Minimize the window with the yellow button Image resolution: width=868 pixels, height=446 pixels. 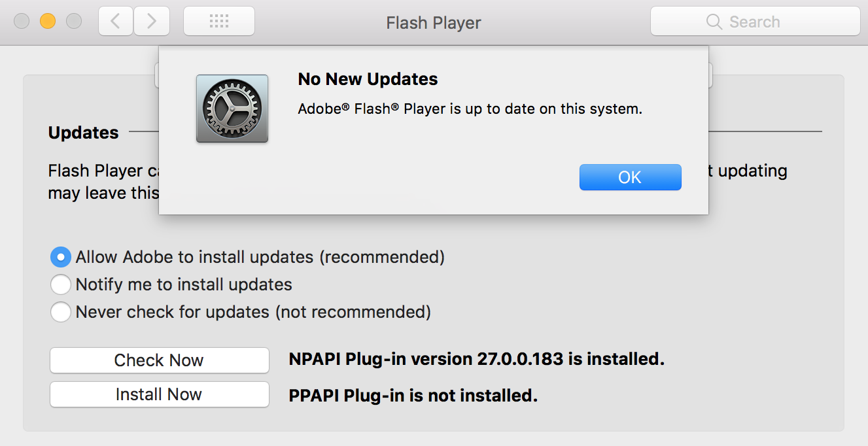point(48,21)
